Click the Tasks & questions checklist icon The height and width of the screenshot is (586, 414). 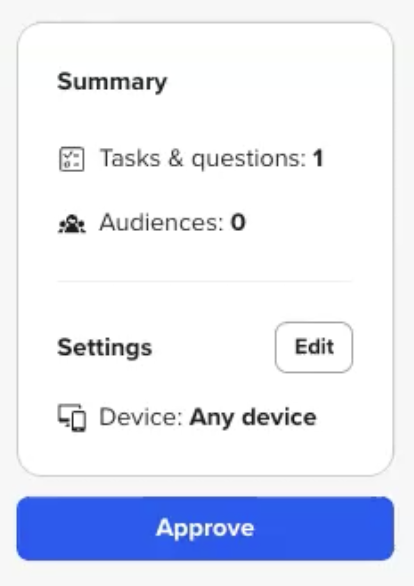(72, 159)
